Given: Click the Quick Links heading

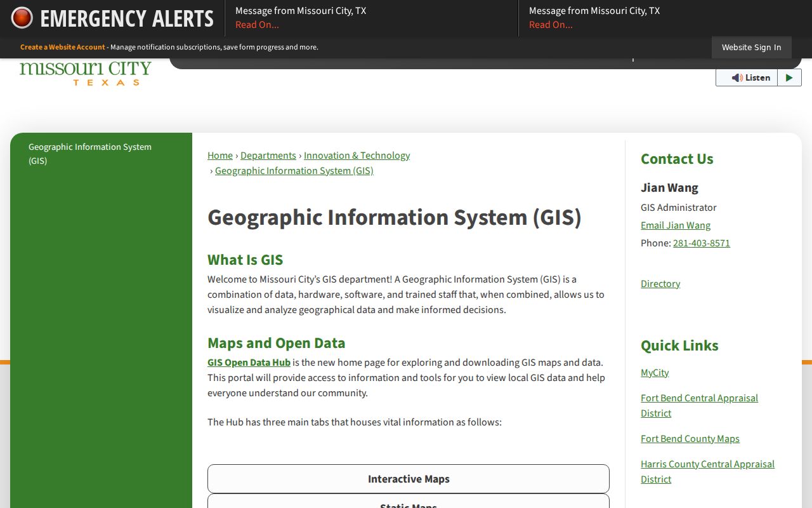Looking at the screenshot, I should coord(679,345).
